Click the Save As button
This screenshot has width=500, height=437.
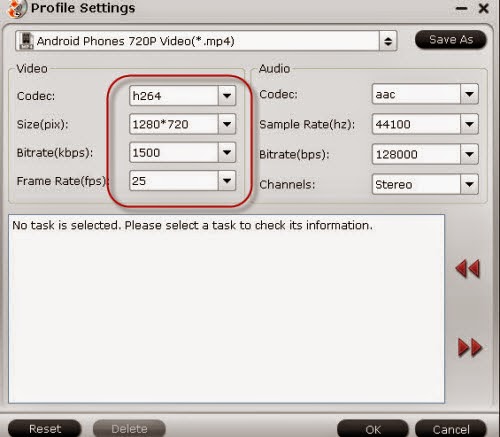(x=451, y=40)
